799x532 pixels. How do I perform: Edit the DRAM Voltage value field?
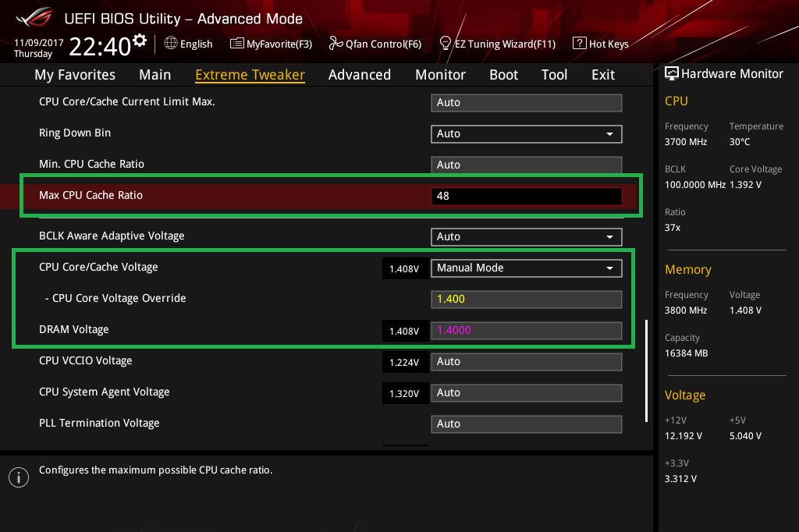[527, 330]
